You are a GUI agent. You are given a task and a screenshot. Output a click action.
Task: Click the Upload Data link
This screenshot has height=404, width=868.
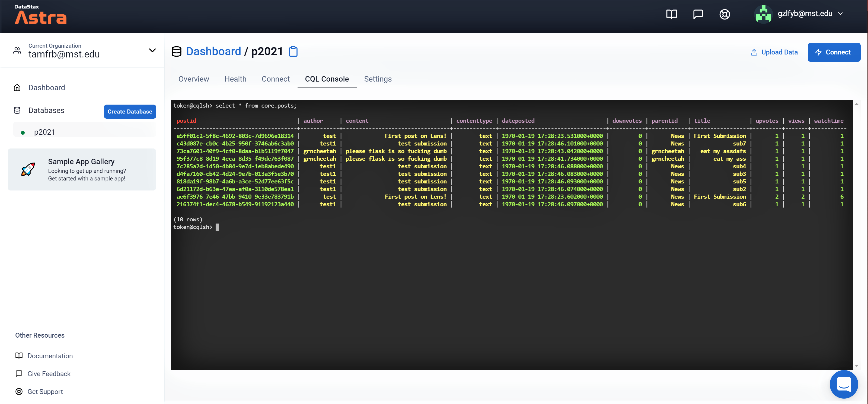pos(774,52)
